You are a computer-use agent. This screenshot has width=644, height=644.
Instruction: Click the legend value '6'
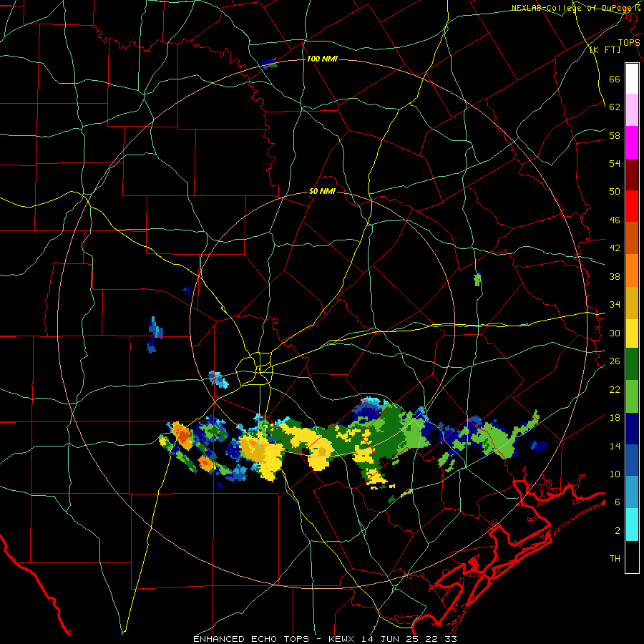[x=618, y=502]
